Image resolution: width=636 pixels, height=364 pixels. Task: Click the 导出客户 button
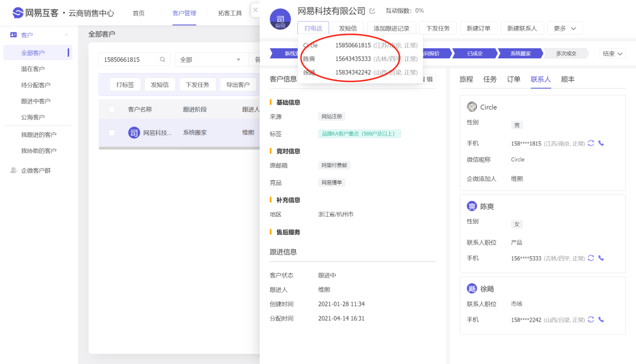238,84
